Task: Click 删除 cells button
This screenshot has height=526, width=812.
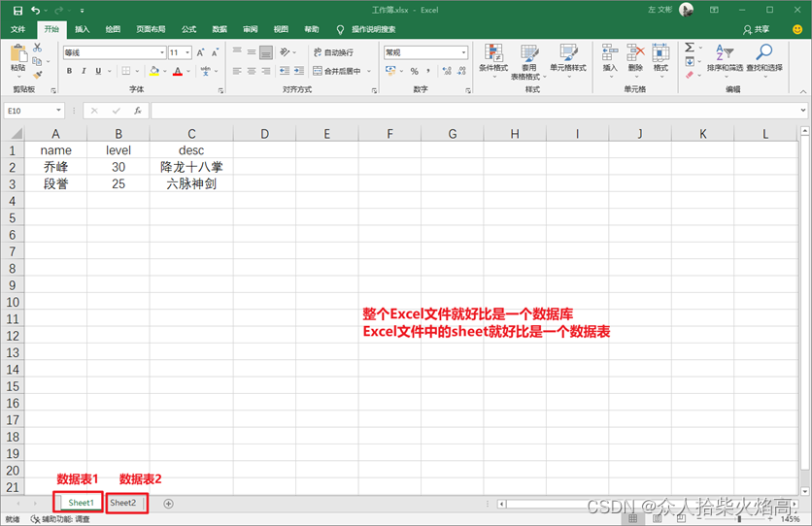Action: click(x=635, y=61)
